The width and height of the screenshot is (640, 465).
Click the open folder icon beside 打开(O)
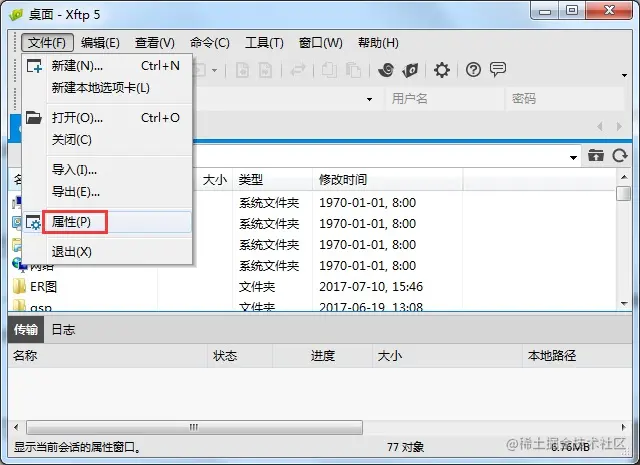(34, 118)
